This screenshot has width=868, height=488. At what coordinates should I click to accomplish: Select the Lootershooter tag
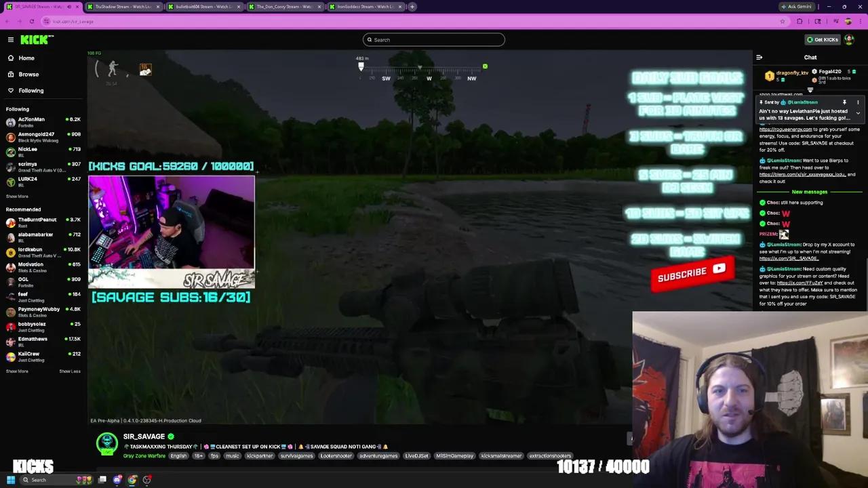pos(336,456)
